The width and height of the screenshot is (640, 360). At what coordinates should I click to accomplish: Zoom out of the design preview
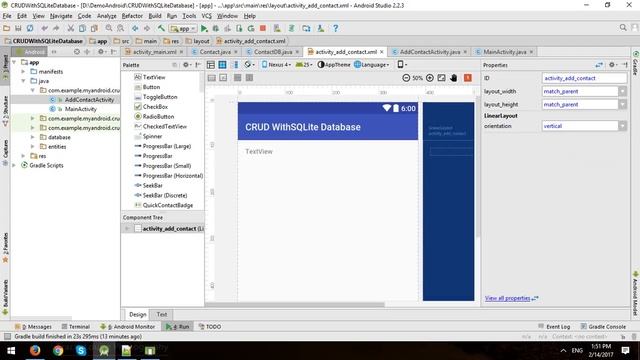[406, 78]
